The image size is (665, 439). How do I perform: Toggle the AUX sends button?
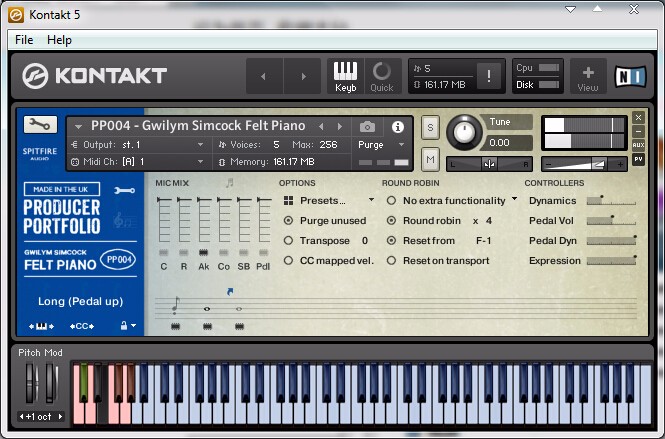point(638,145)
